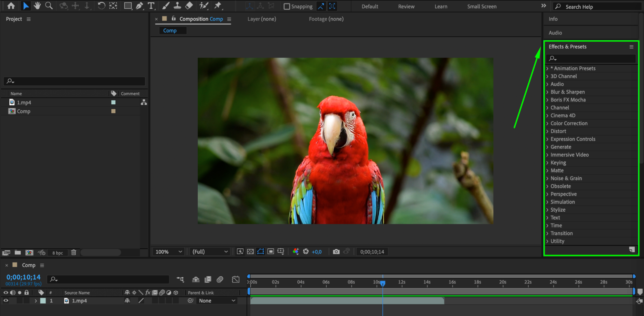Screen dimensions: 644x316
Task: Enable the Snapping checkbox
Action: [x=286, y=6]
